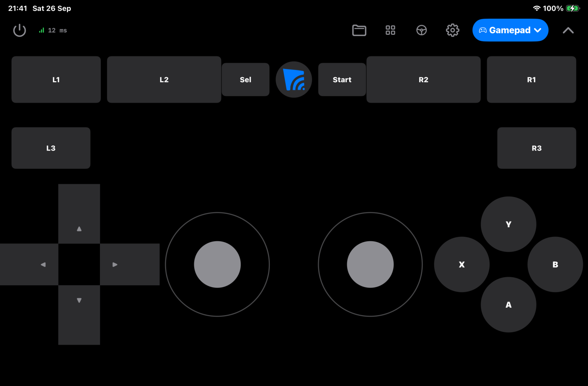The width and height of the screenshot is (588, 386).
Task: Tap the B face button
Action: (x=555, y=264)
